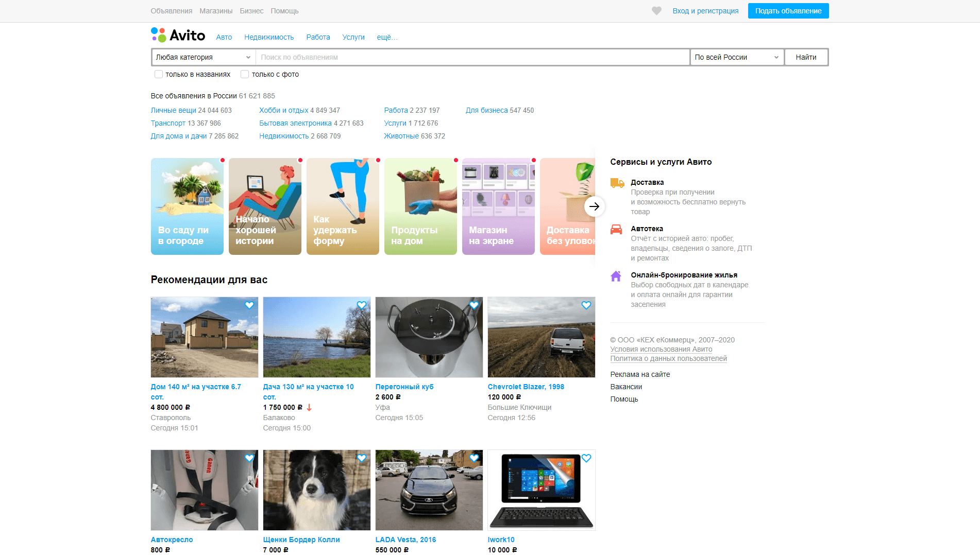Viewport: 980px width, 555px height.
Task: Check the 'только с фото' option
Action: [245, 74]
